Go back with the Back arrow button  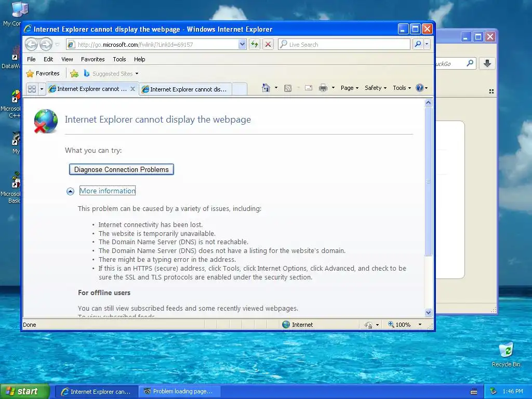tap(31, 45)
